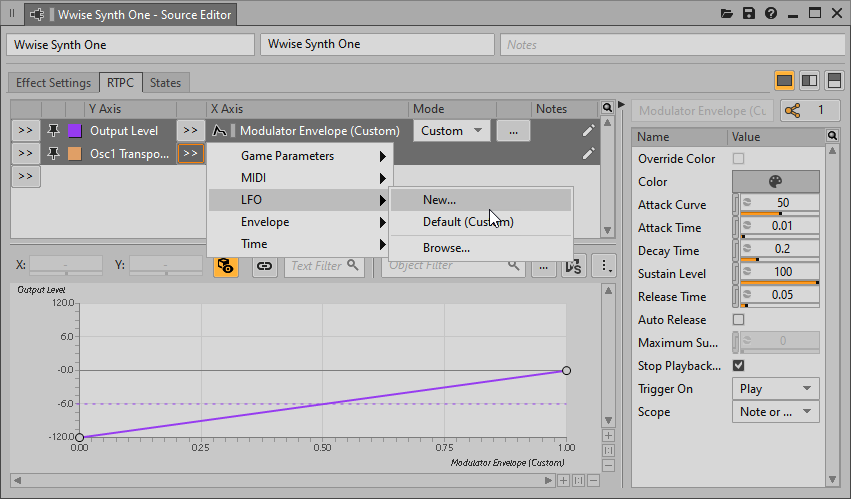The height and width of the screenshot is (499, 851).
Task: Reset horizontal zoom 1:1 icon
Action: 579,480
